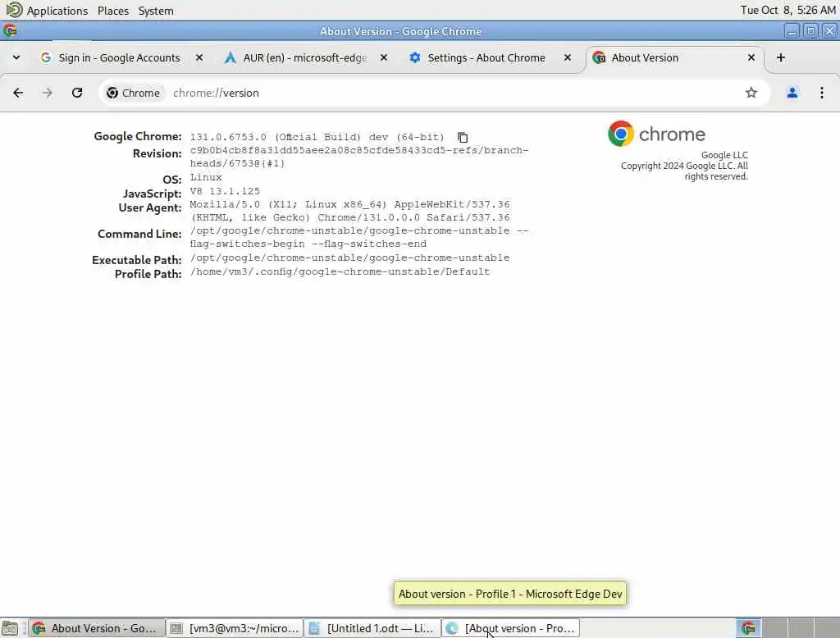Click the Mozilla/5.0 User Agent text
The height and width of the screenshot is (638, 840).
pyautogui.click(x=349, y=211)
